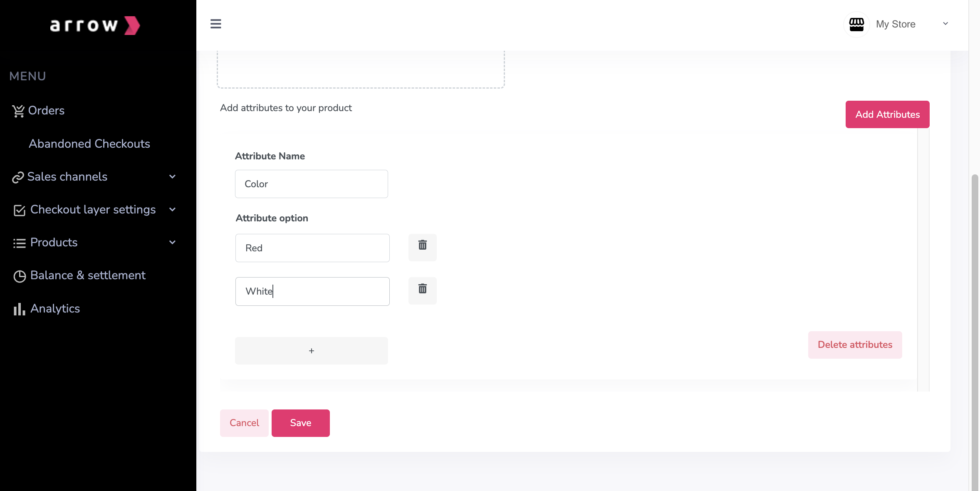Expand the Products menu chevron
Image resolution: width=980 pixels, height=491 pixels.
click(x=172, y=243)
